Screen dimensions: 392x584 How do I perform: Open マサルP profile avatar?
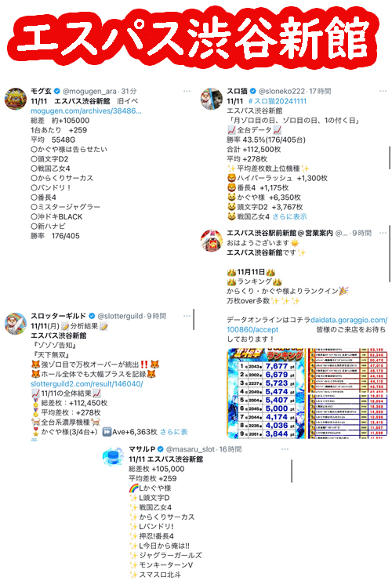113,457
